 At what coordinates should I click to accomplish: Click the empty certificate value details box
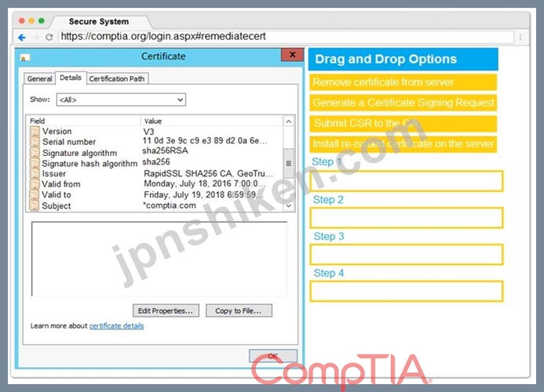click(x=159, y=259)
